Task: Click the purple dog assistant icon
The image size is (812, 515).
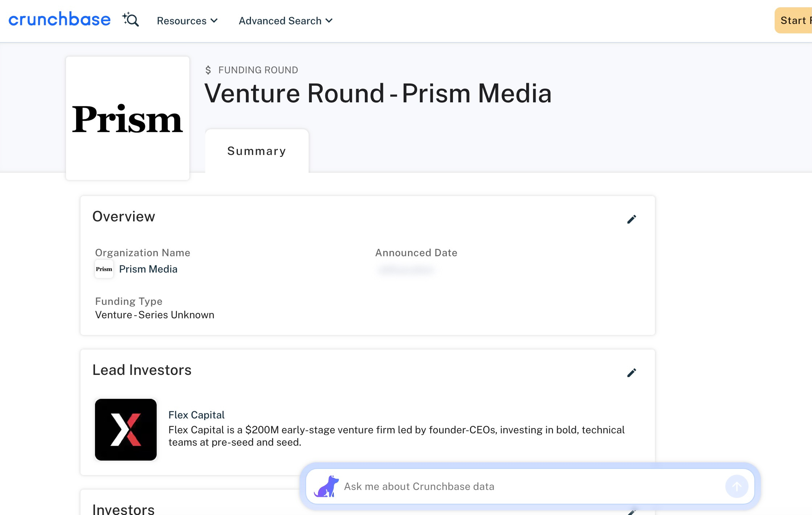Action: [x=326, y=486]
